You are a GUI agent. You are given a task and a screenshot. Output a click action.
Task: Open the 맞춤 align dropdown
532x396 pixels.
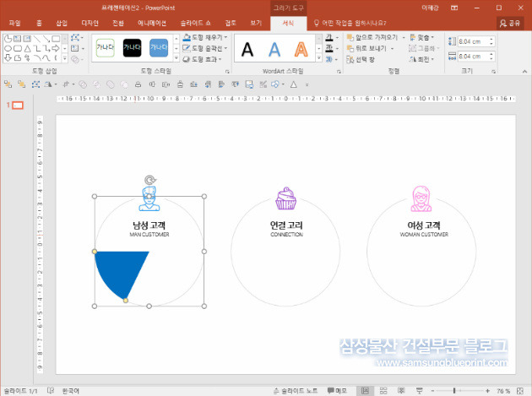click(421, 37)
